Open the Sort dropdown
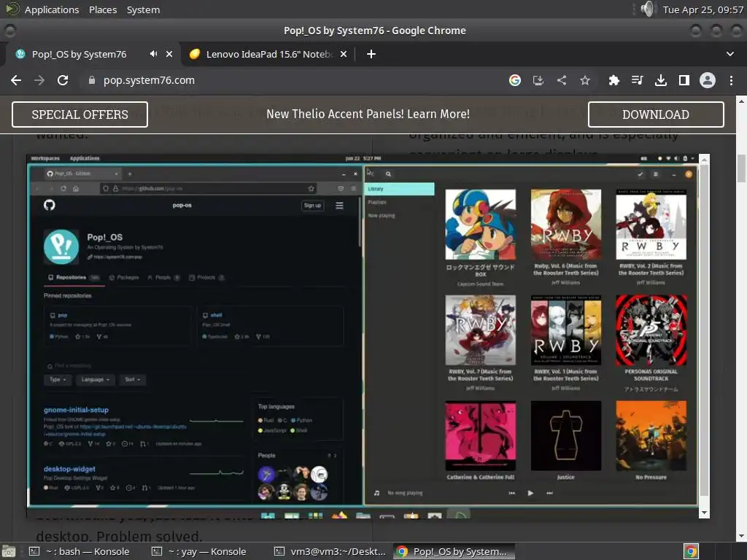The image size is (747, 560). 133,379
